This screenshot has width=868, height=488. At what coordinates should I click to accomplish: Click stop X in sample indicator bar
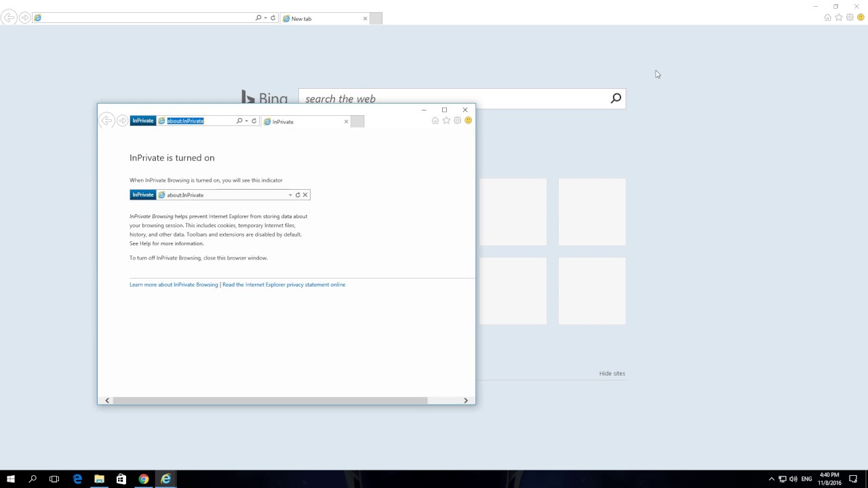tap(305, 195)
